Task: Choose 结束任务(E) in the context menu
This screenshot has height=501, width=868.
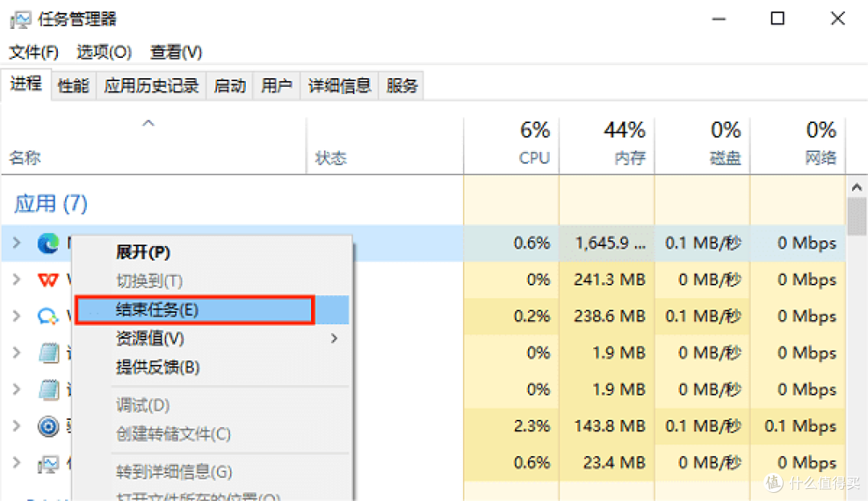Action: (x=212, y=310)
